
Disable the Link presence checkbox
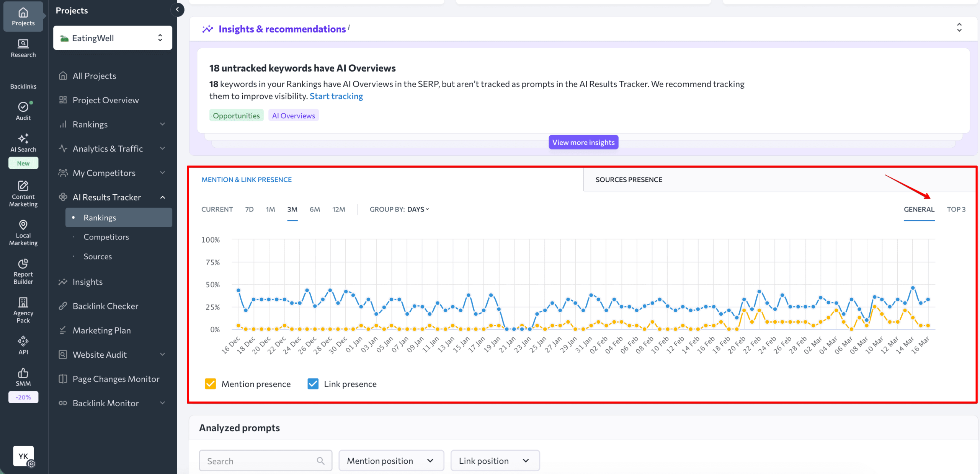(313, 384)
